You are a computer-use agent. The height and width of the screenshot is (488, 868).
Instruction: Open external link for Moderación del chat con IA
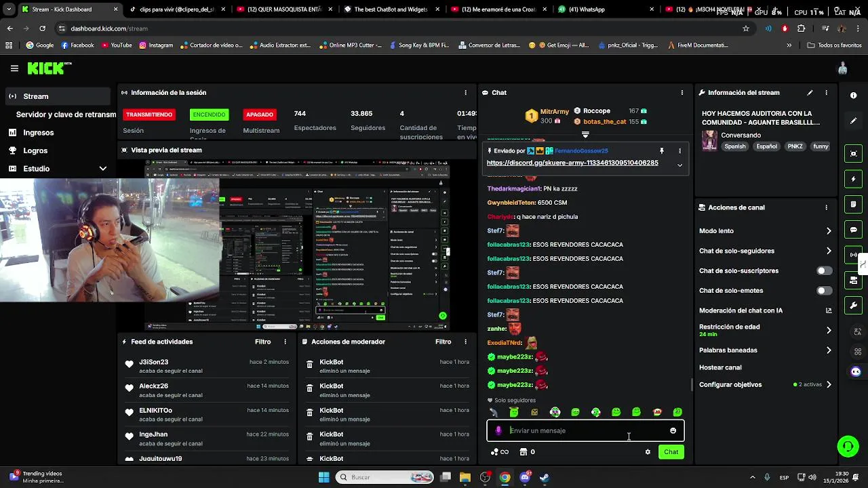point(829,310)
